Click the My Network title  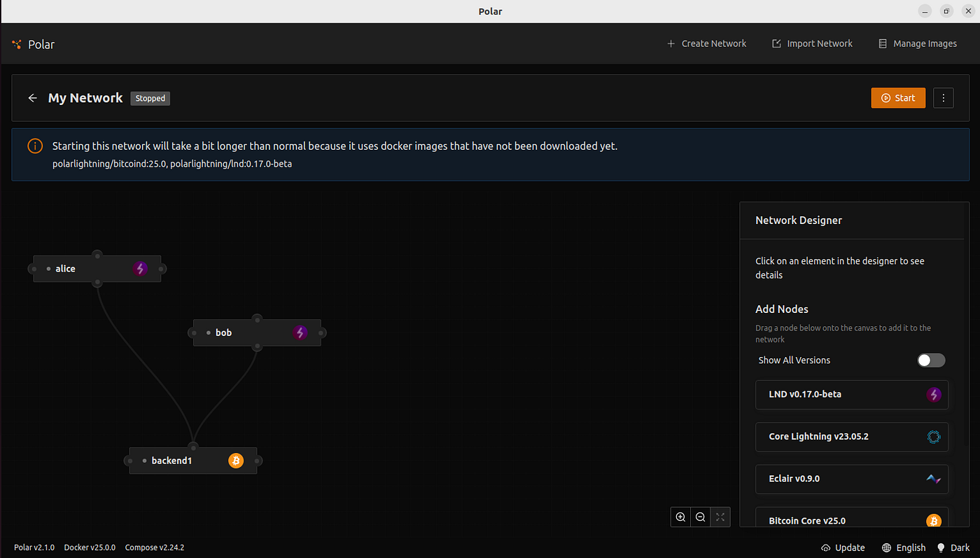coord(85,98)
